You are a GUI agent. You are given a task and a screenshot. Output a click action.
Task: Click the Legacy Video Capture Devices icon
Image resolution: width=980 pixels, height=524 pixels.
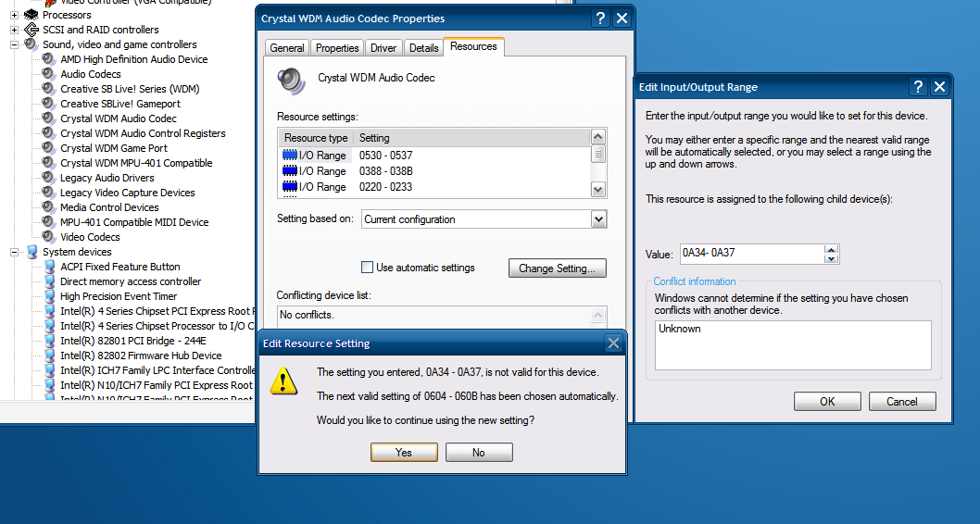point(49,193)
